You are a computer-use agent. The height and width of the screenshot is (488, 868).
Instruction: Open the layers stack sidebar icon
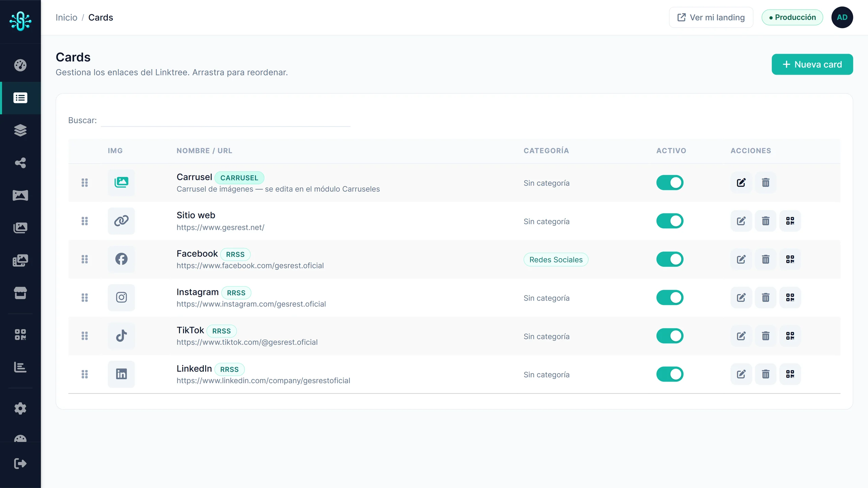20,130
